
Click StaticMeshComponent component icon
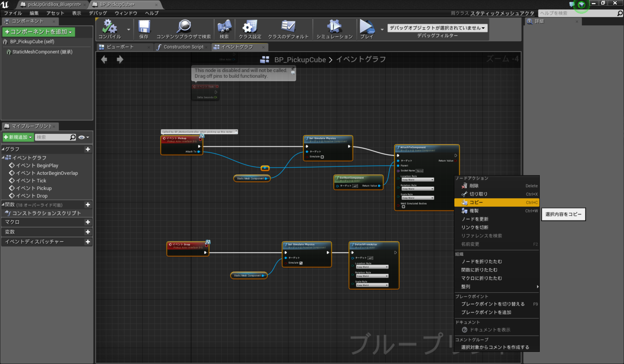[9, 52]
